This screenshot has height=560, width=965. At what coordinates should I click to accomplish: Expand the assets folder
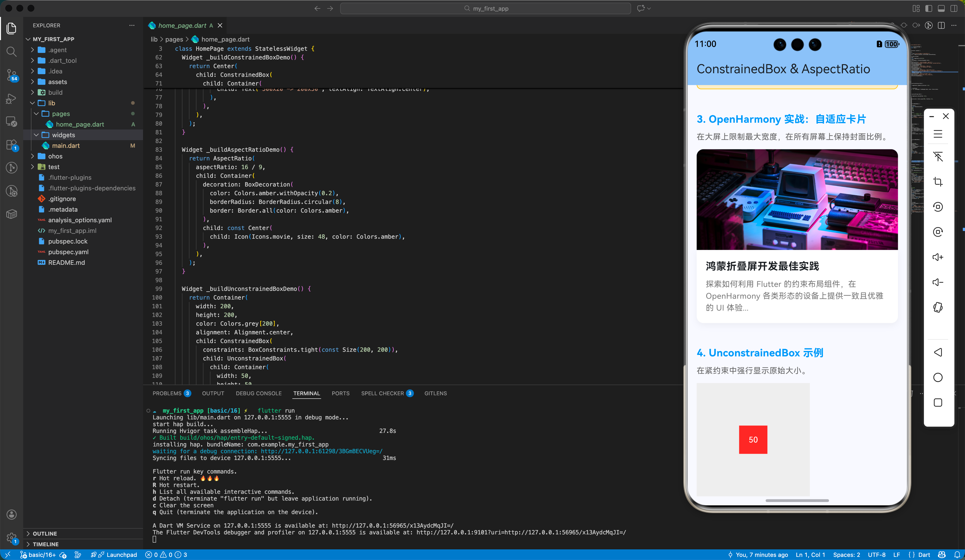pyautogui.click(x=58, y=81)
